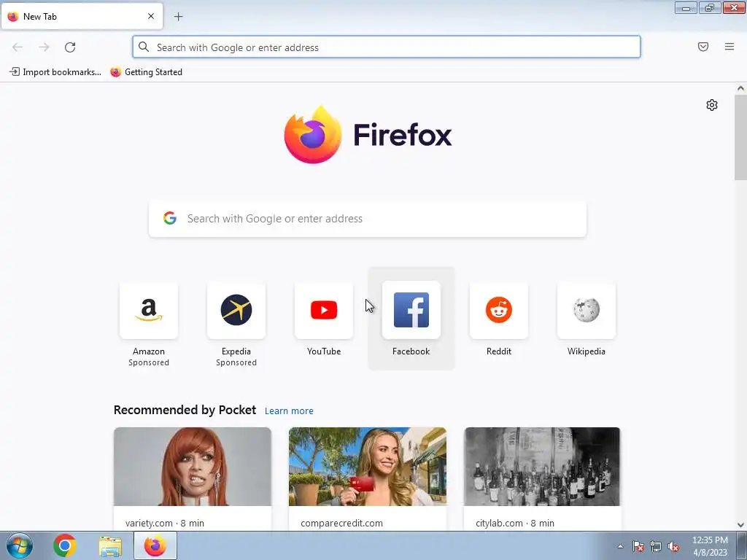Click the Firefox taskbar button
The height and width of the screenshot is (560, 747).
pos(155,545)
